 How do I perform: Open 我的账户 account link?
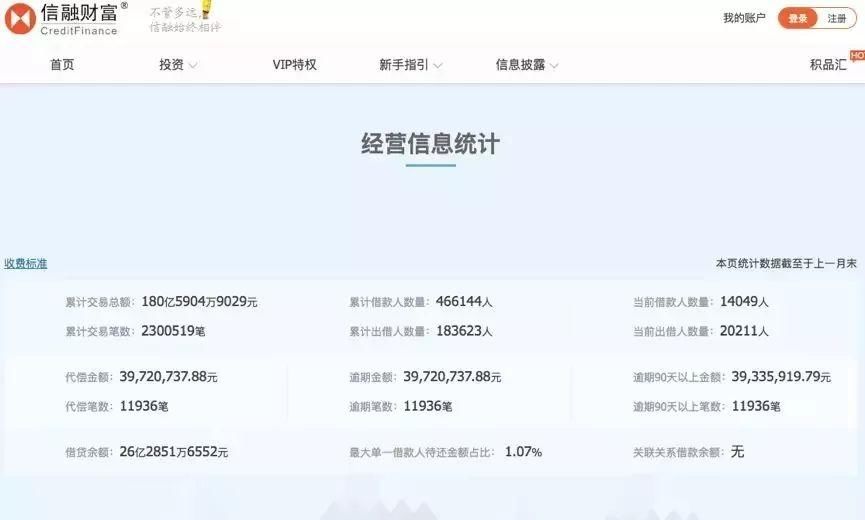point(744,18)
